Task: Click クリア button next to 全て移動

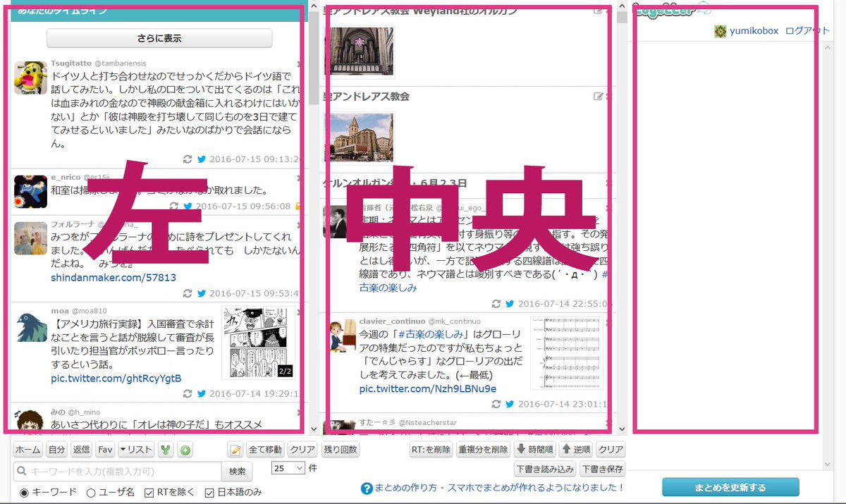Action: click(302, 450)
